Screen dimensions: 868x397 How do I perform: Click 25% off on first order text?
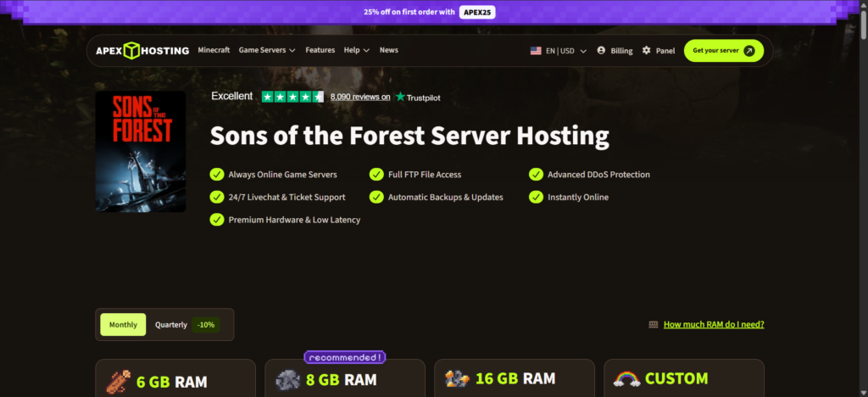coord(409,12)
